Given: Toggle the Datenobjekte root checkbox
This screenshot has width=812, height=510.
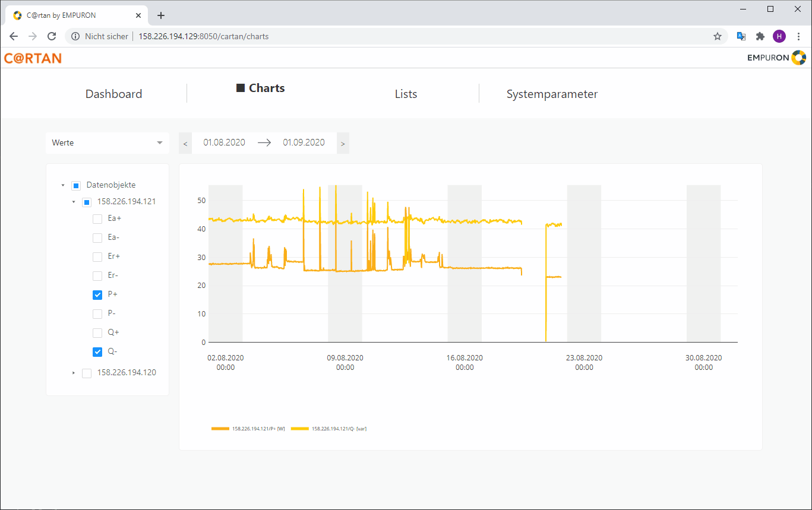Looking at the screenshot, I should 76,186.
